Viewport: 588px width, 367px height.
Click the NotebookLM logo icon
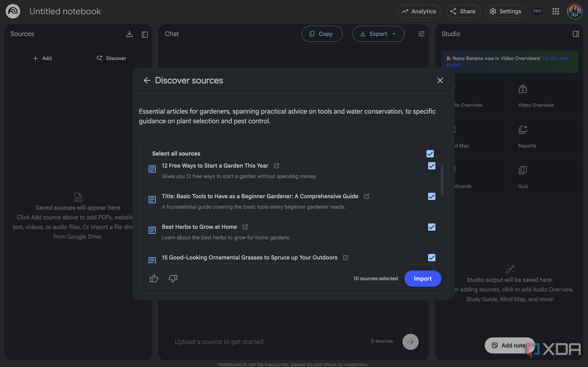[x=13, y=11]
